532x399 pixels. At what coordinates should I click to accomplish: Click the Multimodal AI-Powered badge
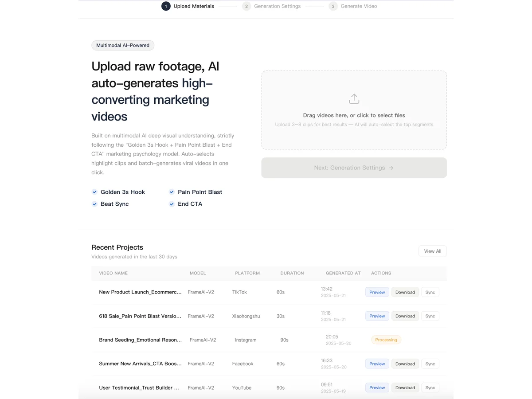[123, 45]
